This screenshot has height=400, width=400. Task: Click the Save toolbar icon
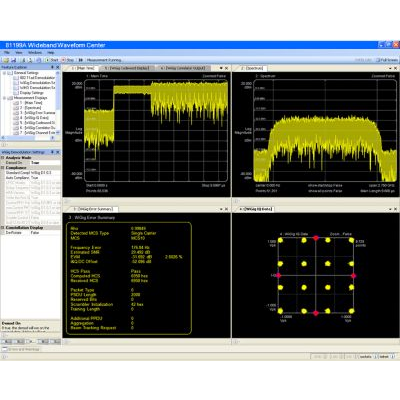pyautogui.click(x=14, y=60)
